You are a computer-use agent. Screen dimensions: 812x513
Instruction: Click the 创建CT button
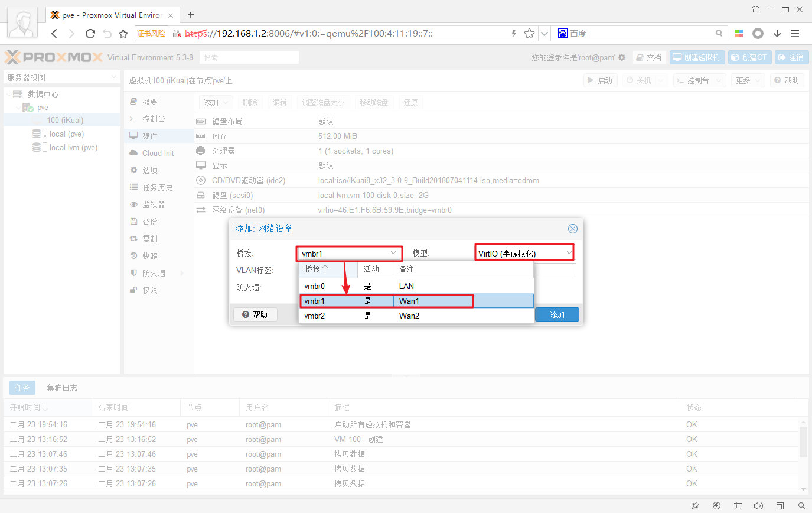(749, 57)
